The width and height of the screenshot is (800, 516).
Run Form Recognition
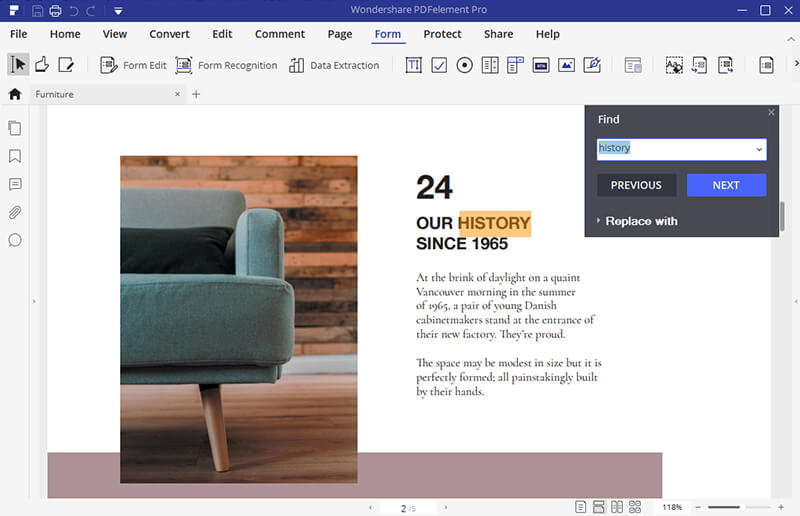point(227,65)
